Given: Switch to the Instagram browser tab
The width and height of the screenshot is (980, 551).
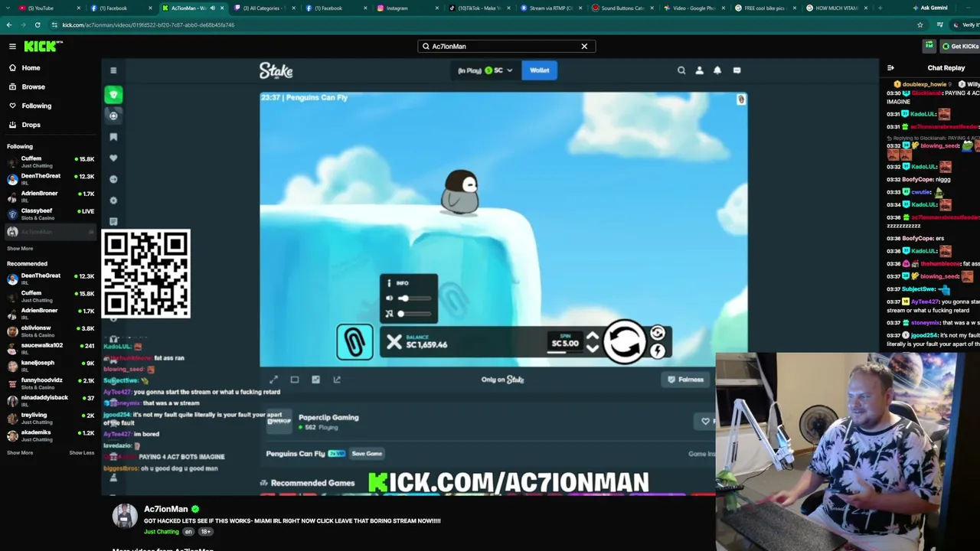Looking at the screenshot, I should [406, 8].
